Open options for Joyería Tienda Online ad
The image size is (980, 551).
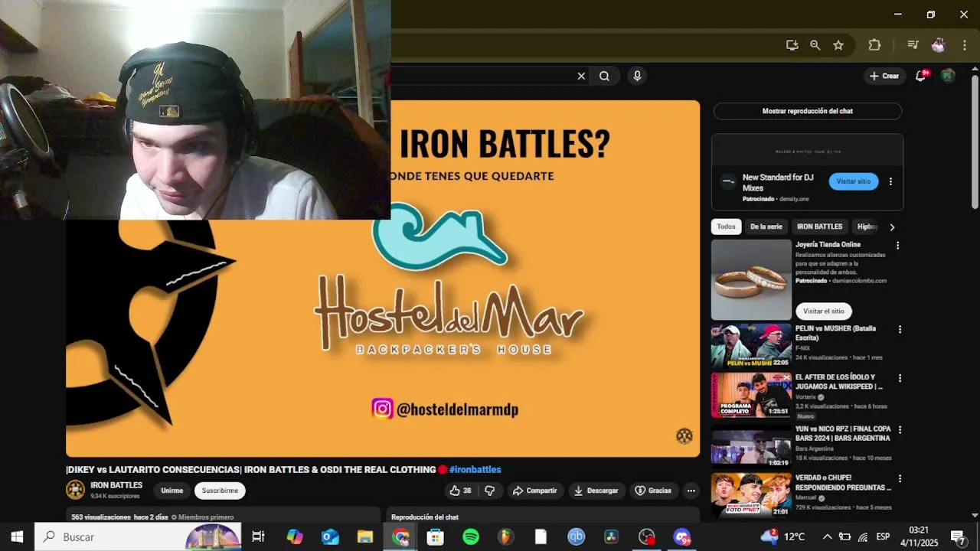coord(898,246)
